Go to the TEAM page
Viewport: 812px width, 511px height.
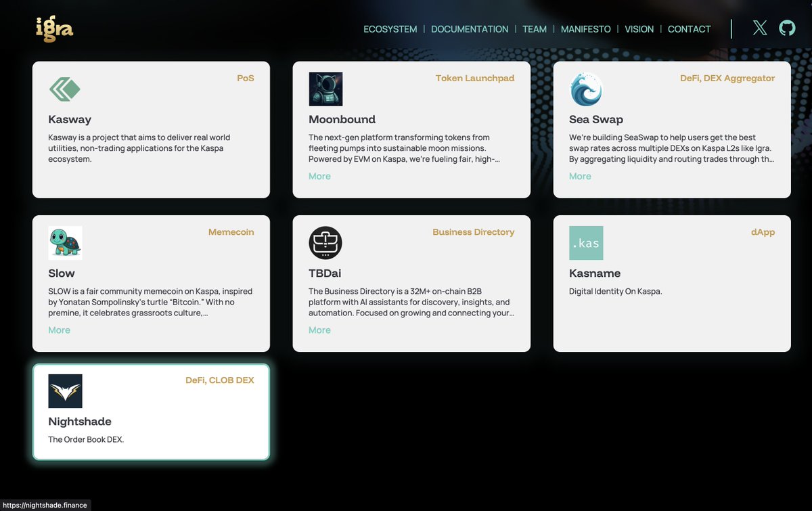click(535, 29)
